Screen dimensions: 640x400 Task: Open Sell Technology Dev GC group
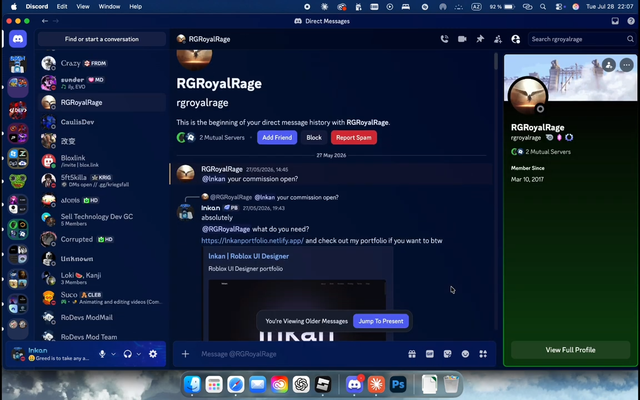pyautogui.click(x=102, y=220)
